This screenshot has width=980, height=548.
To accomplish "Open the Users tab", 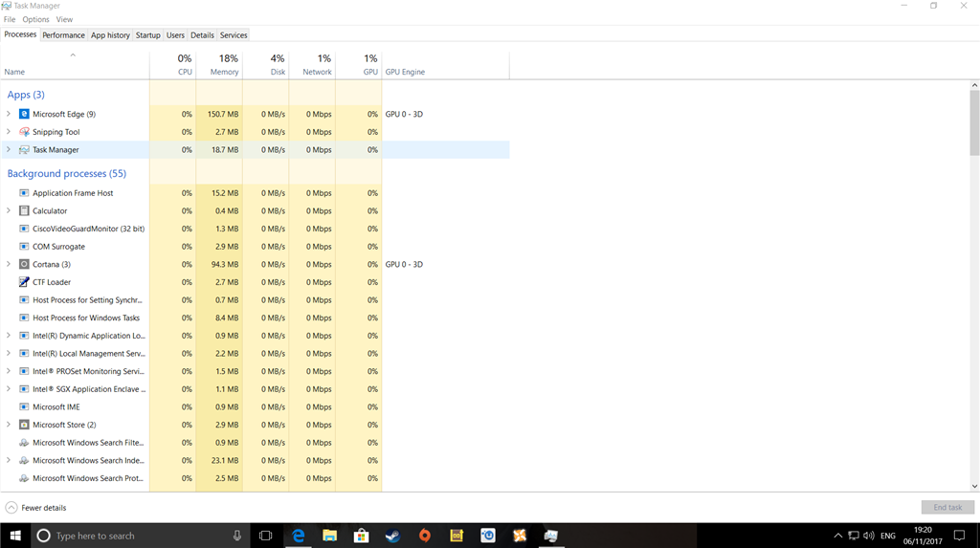I will pos(176,35).
